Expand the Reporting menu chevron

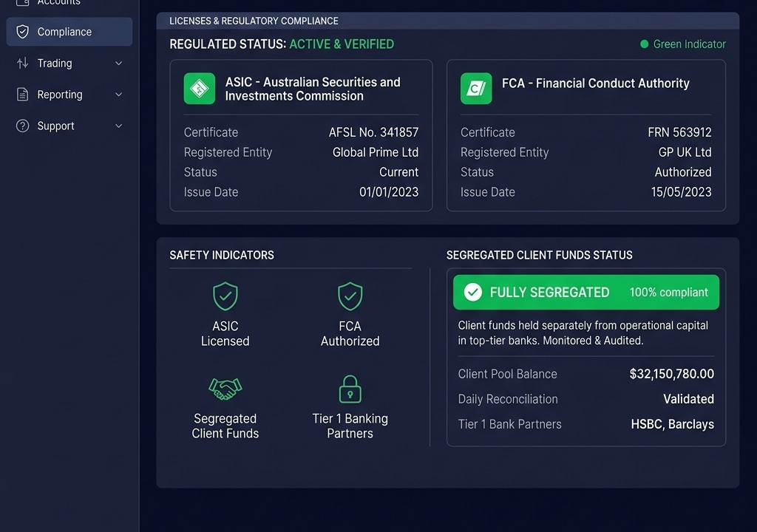click(x=119, y=95)
